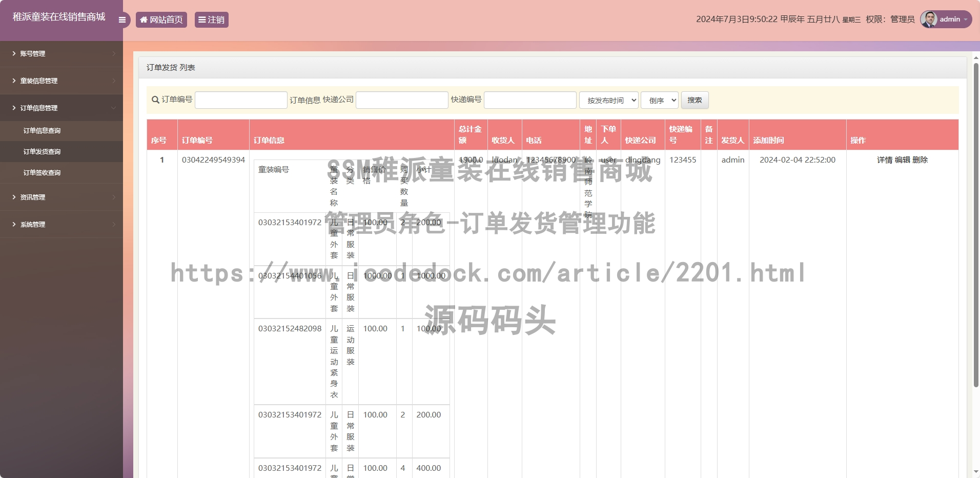This screenshot has width=980, height=478.
Task: Click the 注销 logout button
Action: pos(211,19)
